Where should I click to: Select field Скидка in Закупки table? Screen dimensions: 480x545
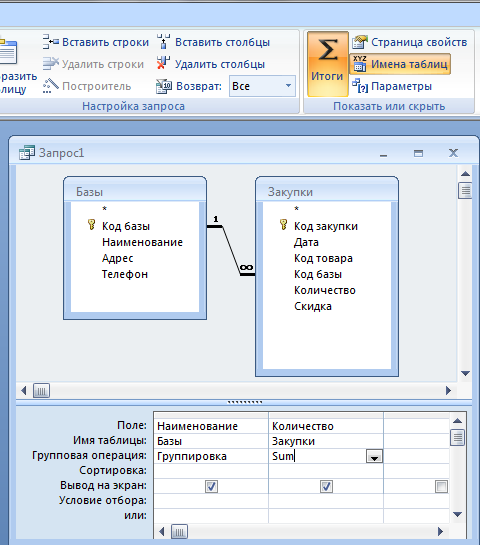coord(313,306)
